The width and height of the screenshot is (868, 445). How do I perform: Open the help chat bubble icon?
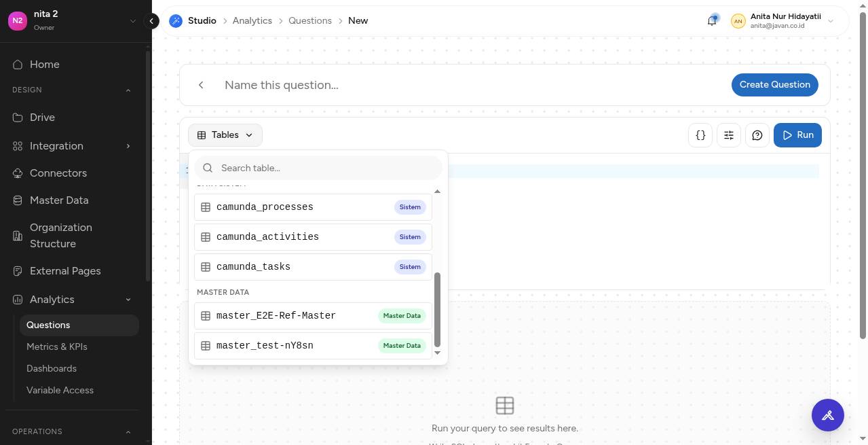757,135
